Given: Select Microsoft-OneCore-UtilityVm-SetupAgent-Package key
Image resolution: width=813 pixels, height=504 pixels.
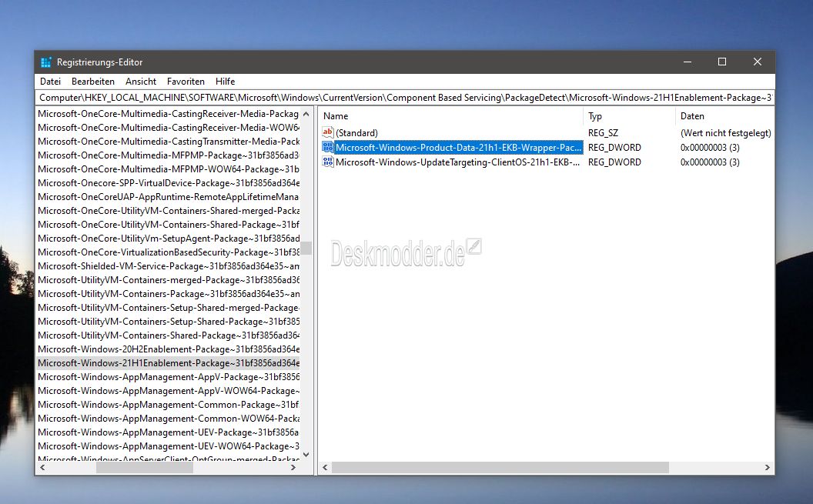Looking at the screenshot, I should pos(169,239).
